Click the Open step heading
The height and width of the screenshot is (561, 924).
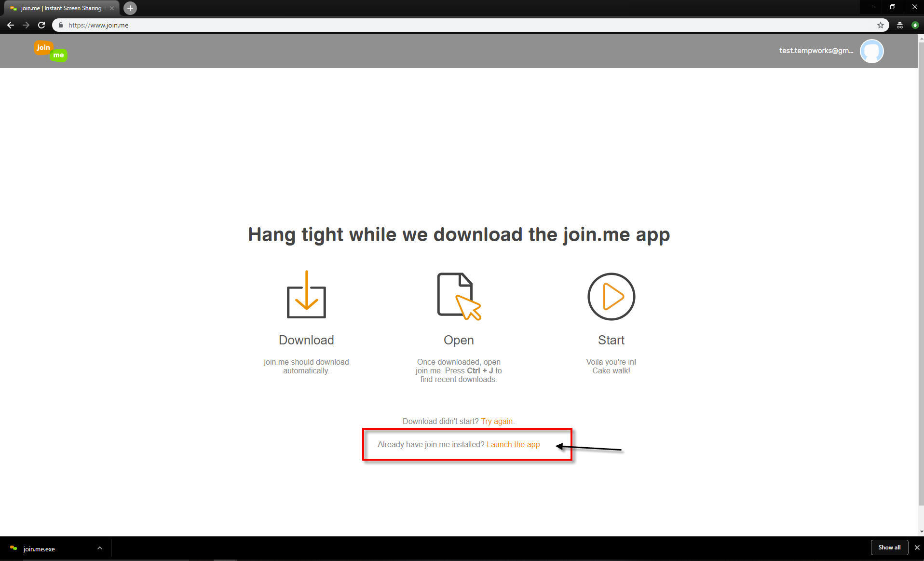click(x=459, y=340)
